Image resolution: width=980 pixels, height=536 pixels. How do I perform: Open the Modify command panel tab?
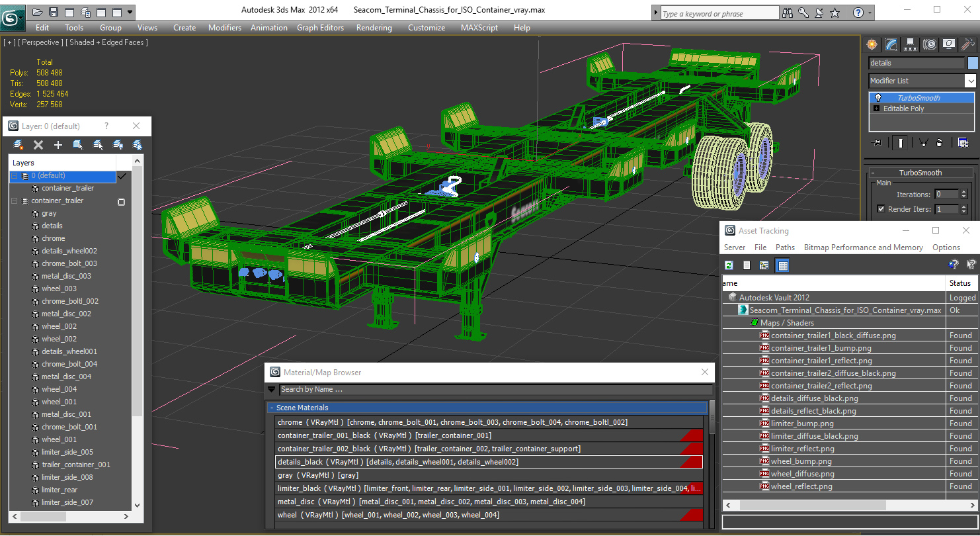(x=891, y=44)
